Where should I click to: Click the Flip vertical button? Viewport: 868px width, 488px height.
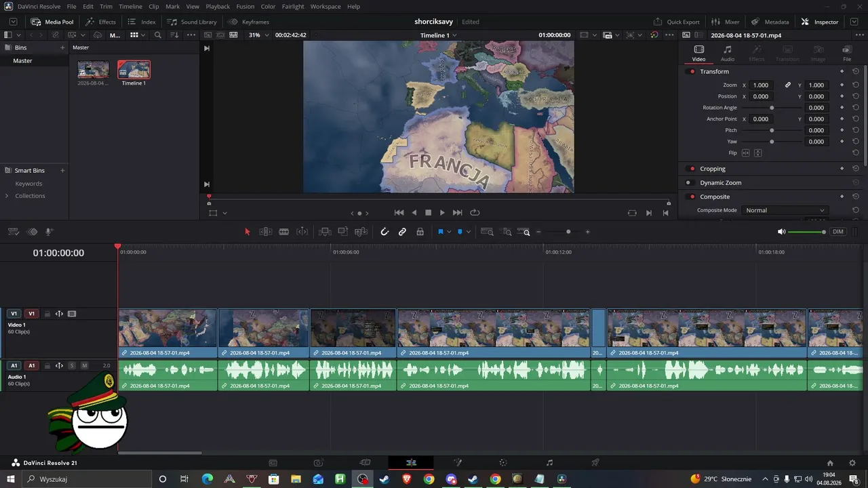pyautogui.click(x=758, y=153)
